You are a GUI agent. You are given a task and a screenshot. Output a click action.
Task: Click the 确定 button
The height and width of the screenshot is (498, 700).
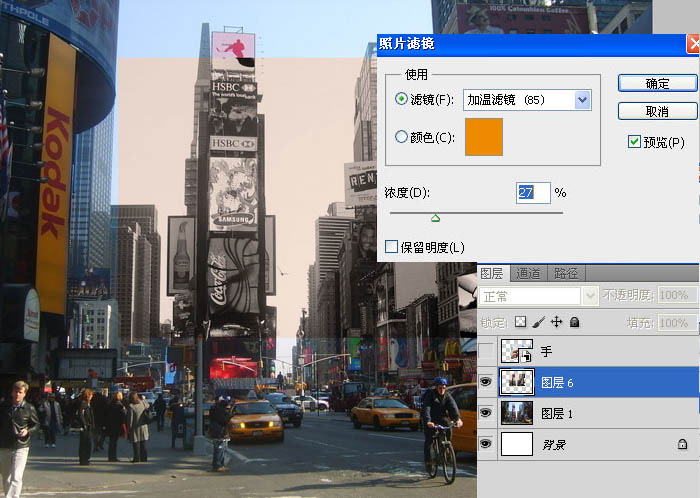(657, 83)
